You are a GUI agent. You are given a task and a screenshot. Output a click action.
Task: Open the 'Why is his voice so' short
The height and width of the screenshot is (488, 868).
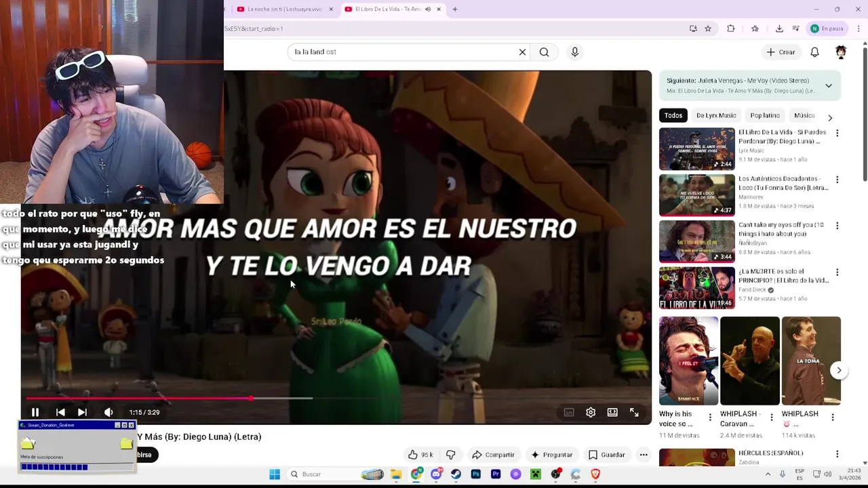(x=688, y=361)
